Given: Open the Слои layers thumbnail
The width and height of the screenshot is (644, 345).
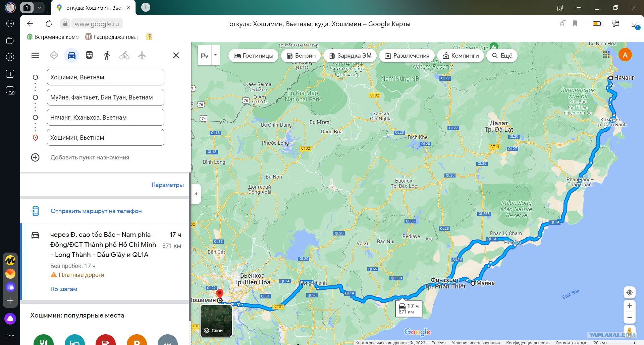Looking at the screenshot, I should pos(216,321).
